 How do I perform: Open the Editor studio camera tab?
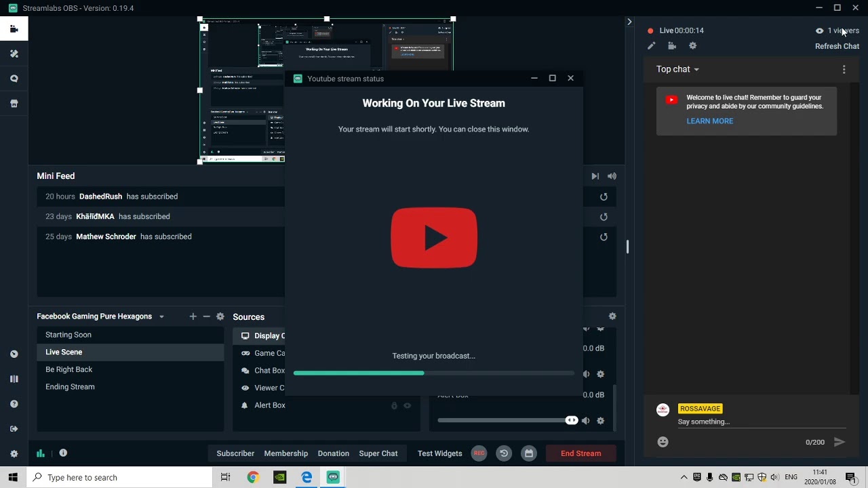(14, 29)
